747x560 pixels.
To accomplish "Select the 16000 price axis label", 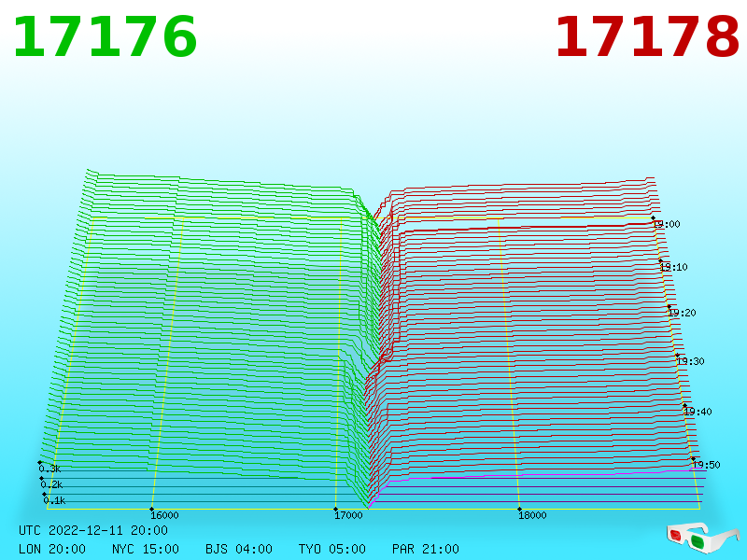I will (x=164, y=515).
